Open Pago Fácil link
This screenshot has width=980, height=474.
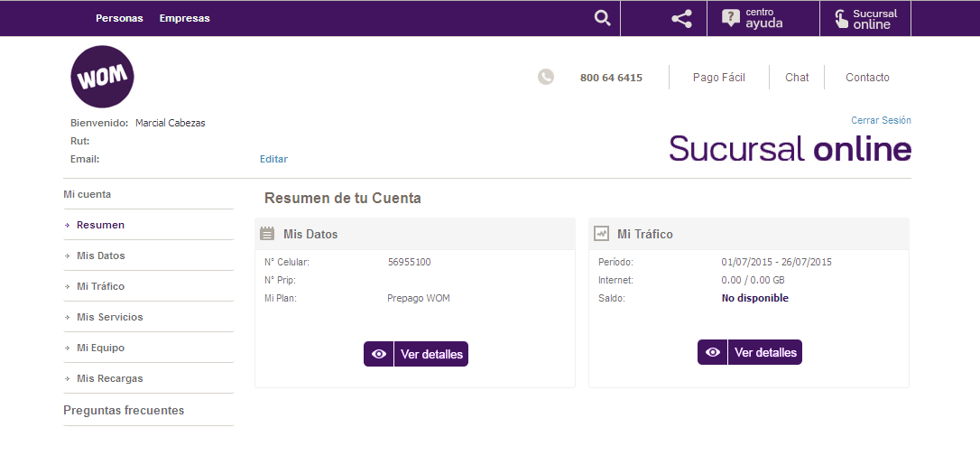718,78
